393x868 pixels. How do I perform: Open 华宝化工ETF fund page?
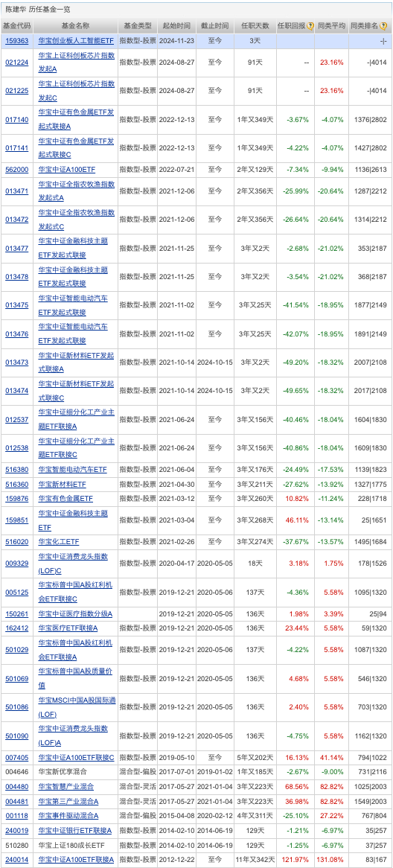coord(59,541)
